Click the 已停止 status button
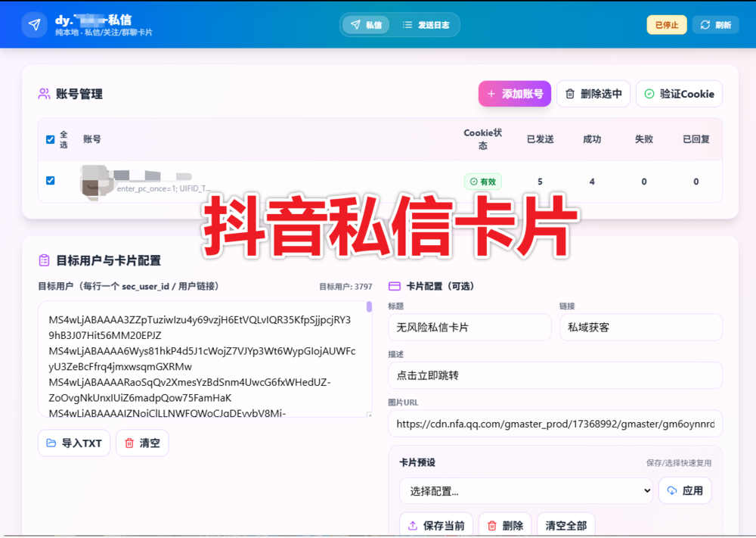Screen dimensions: 756x538 [666, 25]
